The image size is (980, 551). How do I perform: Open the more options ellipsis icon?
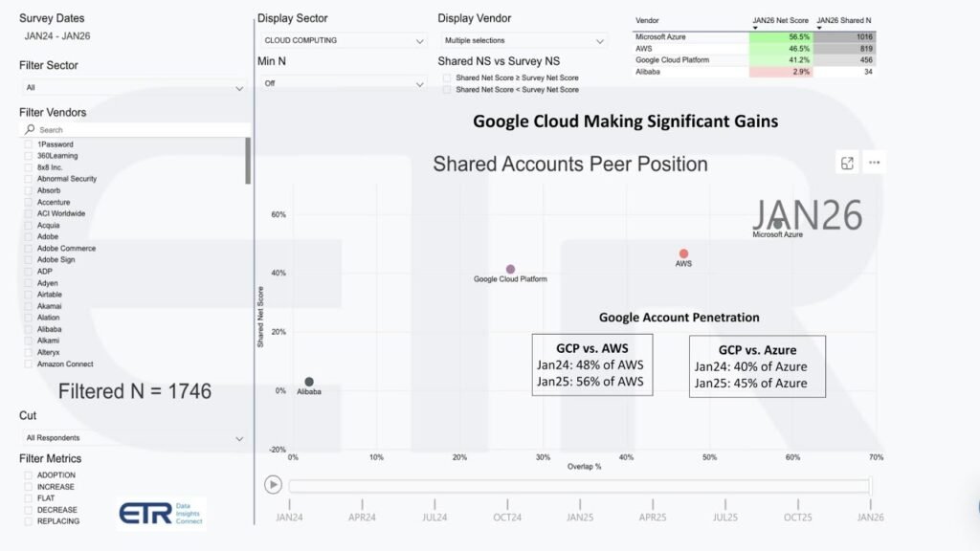(x=873, y=163)
